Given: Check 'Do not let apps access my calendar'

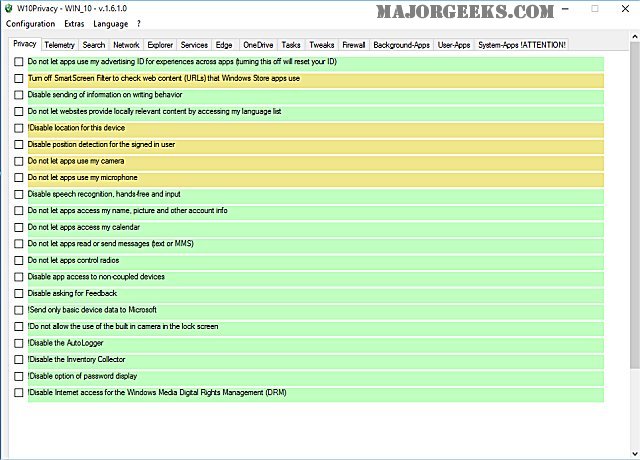Looking at the screenshot, I should (19, 227).
